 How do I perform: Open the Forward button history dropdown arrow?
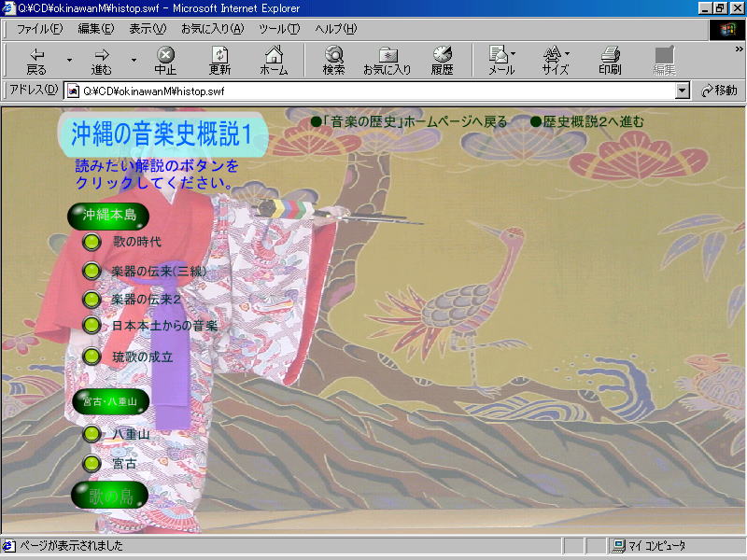tap(134, 60)
